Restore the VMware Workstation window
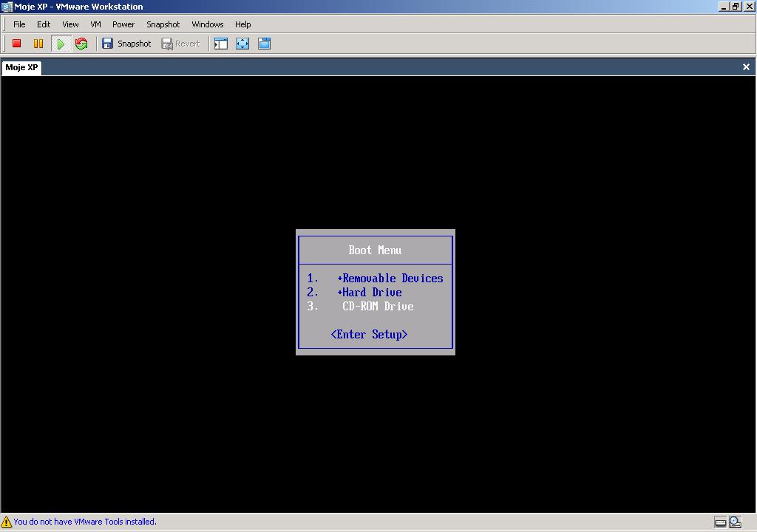This screenshot has height=532, width=757. coord(736,7)
